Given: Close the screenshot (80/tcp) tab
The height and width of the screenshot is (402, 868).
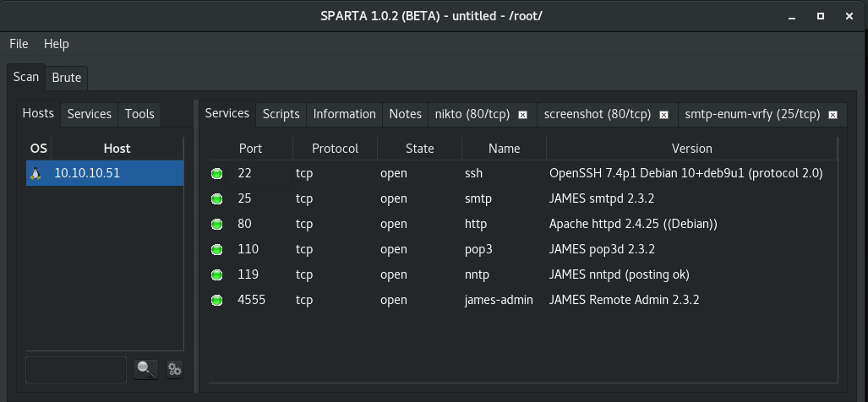Looking at the screenshot, I should [x=663, y=115].
